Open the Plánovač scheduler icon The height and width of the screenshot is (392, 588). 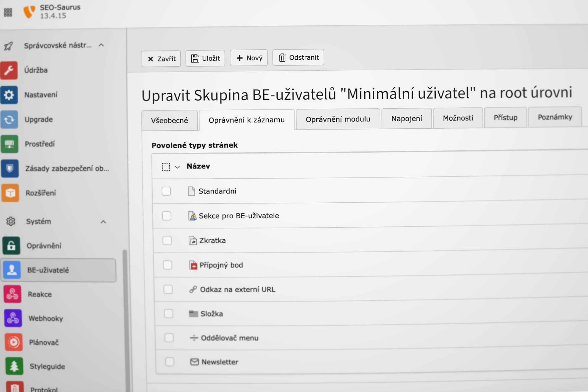click(x=14, y=342)
